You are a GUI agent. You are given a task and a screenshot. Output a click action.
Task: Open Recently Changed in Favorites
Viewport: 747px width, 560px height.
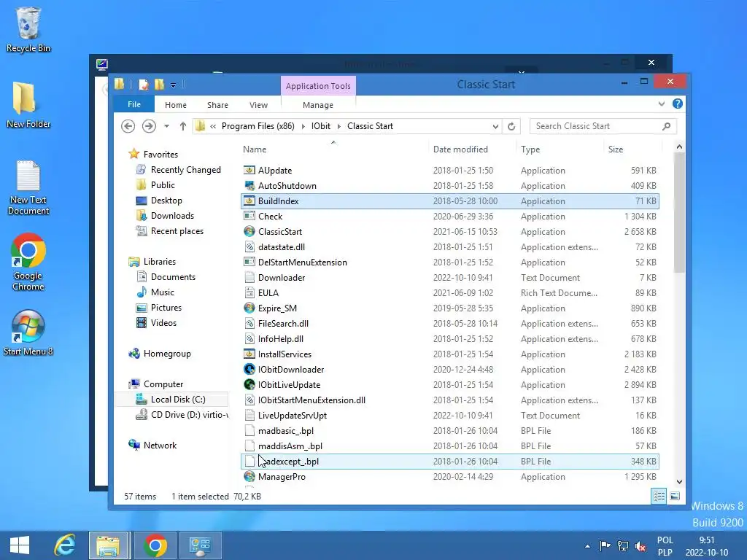point(185,169)
